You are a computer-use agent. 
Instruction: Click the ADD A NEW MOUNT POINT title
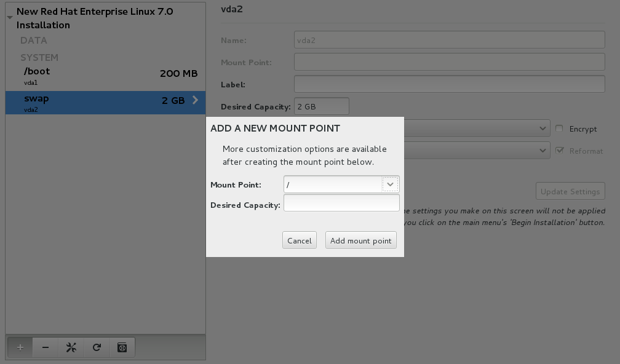(x=275, y=129)
